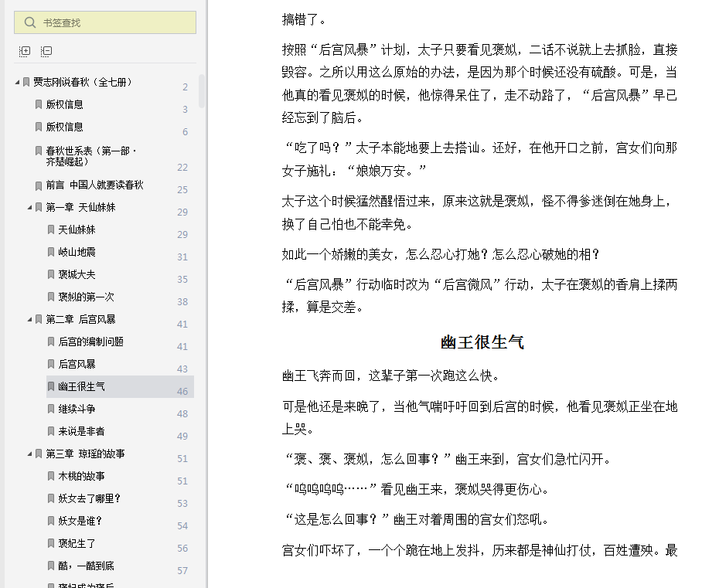Open 来说是非者 section bookmark
Screen dimensions: 719x588
(x=82, y=431)
